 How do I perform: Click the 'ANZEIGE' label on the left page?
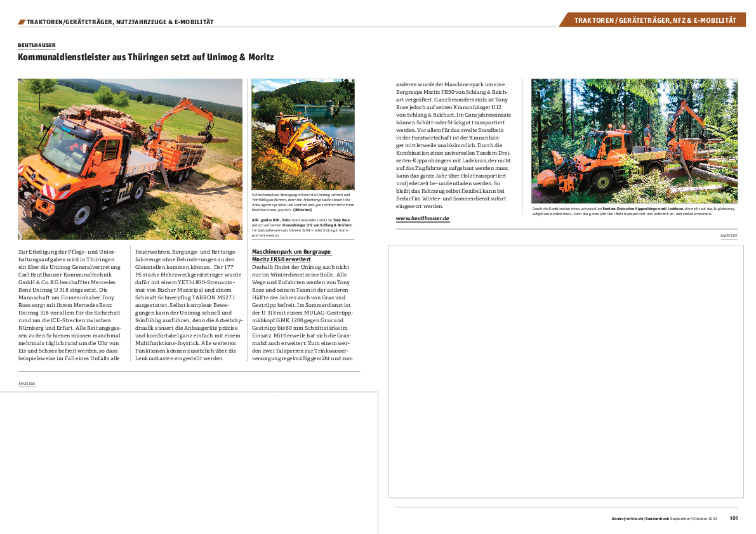click(27, 384)
